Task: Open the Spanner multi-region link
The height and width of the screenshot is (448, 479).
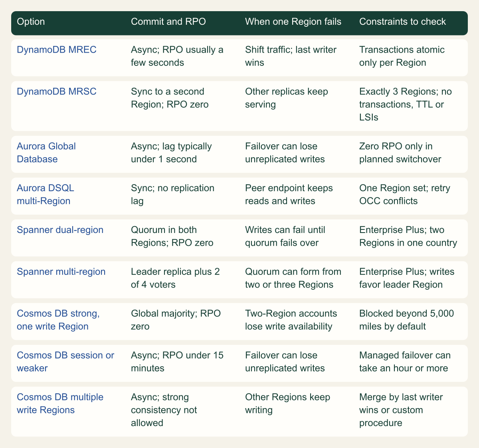Action: [61, 272]
